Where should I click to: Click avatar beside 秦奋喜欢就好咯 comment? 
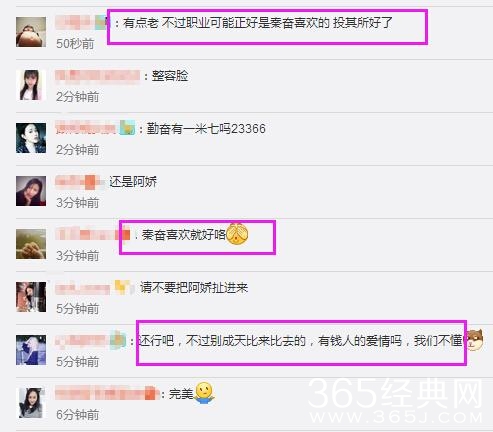point(31,244)
